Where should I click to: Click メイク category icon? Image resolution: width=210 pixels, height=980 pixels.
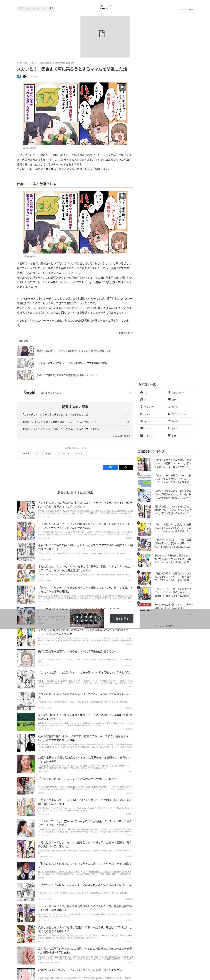click(141, 414)
